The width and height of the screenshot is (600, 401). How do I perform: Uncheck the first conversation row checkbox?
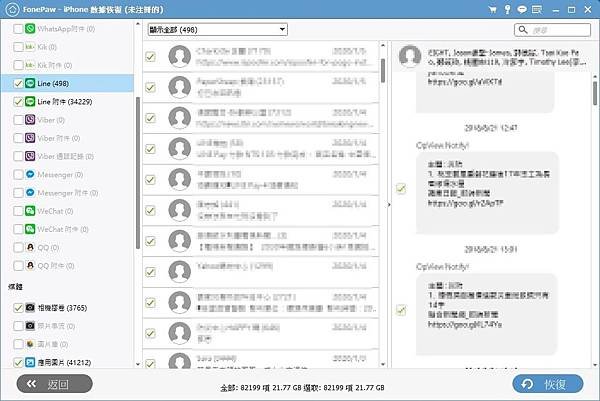[150, 57]
